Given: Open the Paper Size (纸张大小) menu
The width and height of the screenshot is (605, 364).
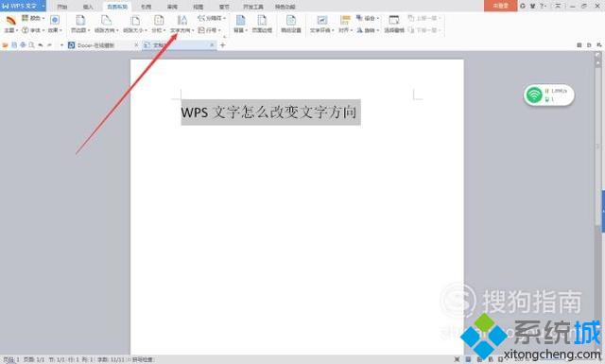Looking at the screenshot, I should (x=134, y=24).
